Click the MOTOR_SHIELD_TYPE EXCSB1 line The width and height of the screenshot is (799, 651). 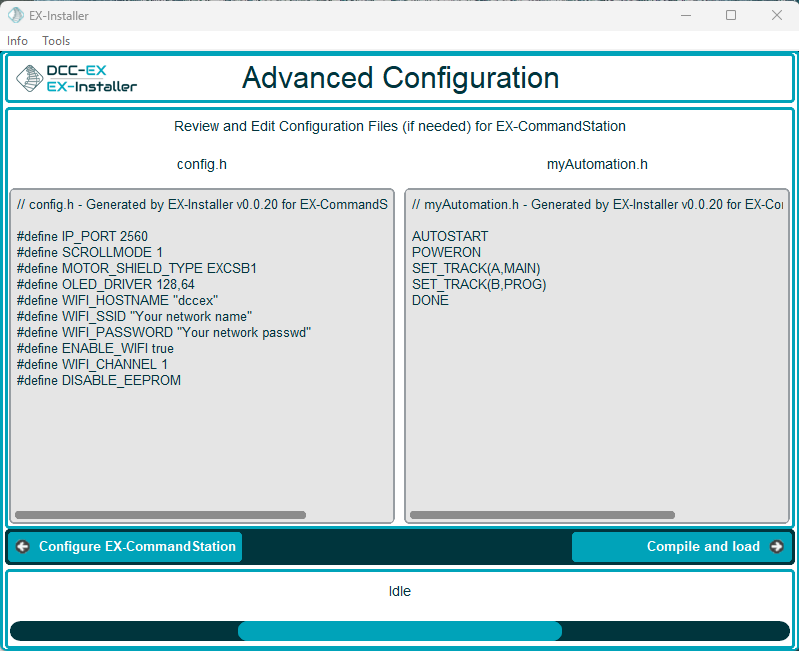[137, 268]
